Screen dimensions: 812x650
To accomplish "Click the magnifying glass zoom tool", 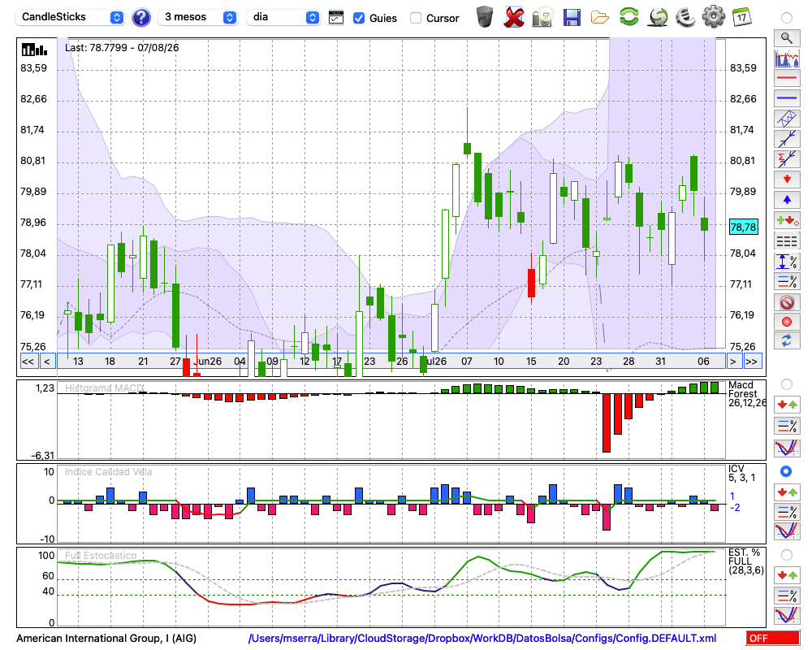I will tap(787, 38).
